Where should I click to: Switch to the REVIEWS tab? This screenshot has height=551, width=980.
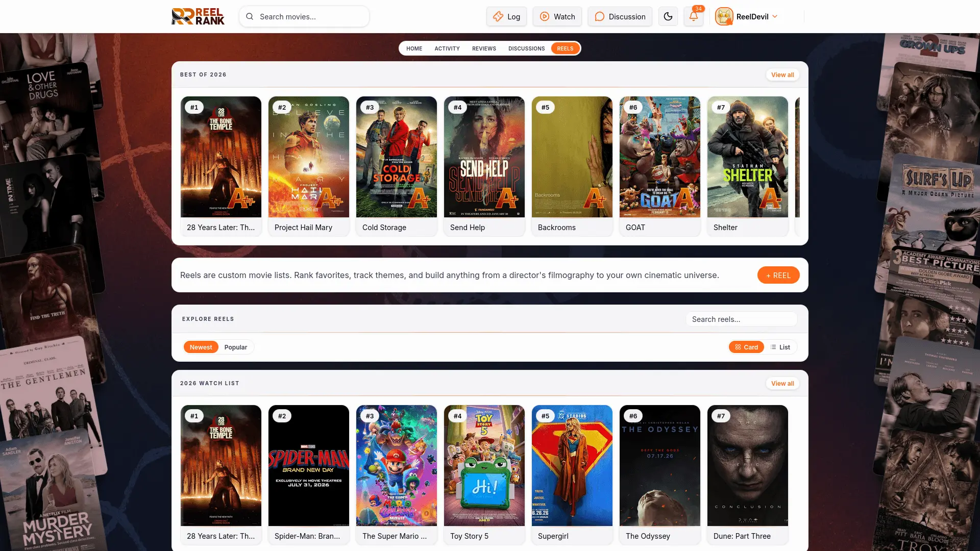(x=484, y=48)
